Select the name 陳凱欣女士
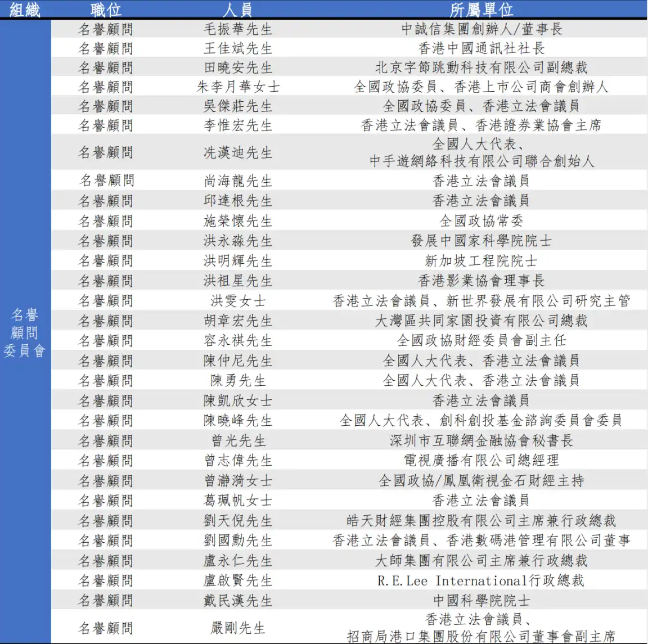Screen dimensions: 648x644 (x=238, y=400)
